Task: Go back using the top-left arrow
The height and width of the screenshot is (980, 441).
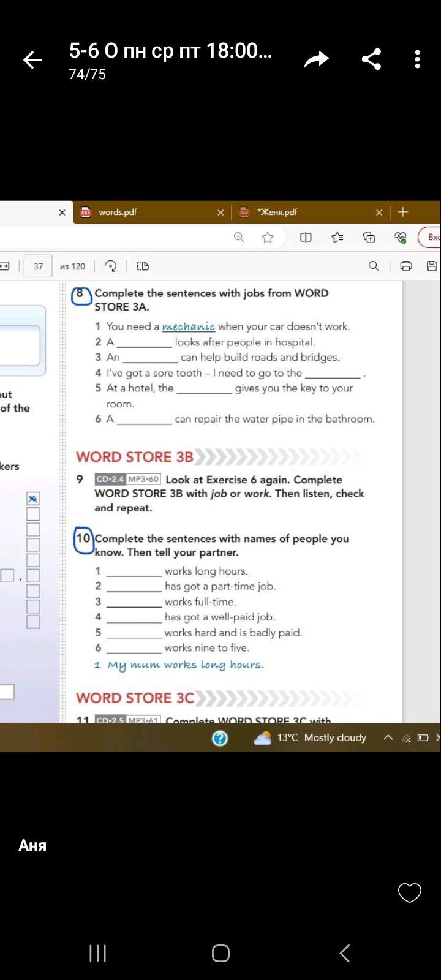Action: (x=32, y=59)
